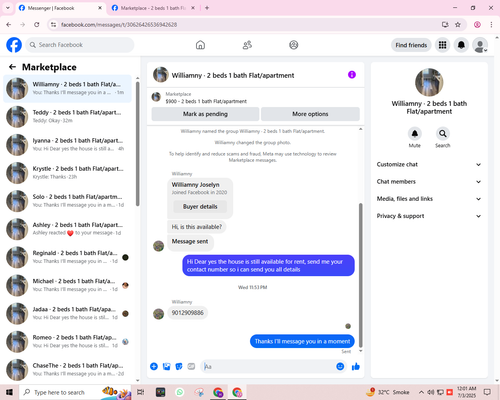
Task: Expand the Chat members section
Action: click(x=429, y=182)
